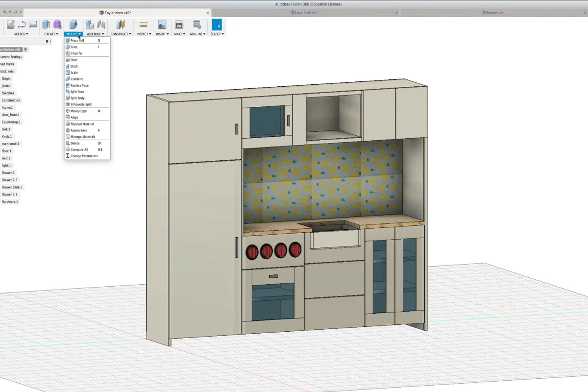Click the Measure ruler icon
Image resolution: width=588 pixels, height=392 pixels.
click(144, 24)
